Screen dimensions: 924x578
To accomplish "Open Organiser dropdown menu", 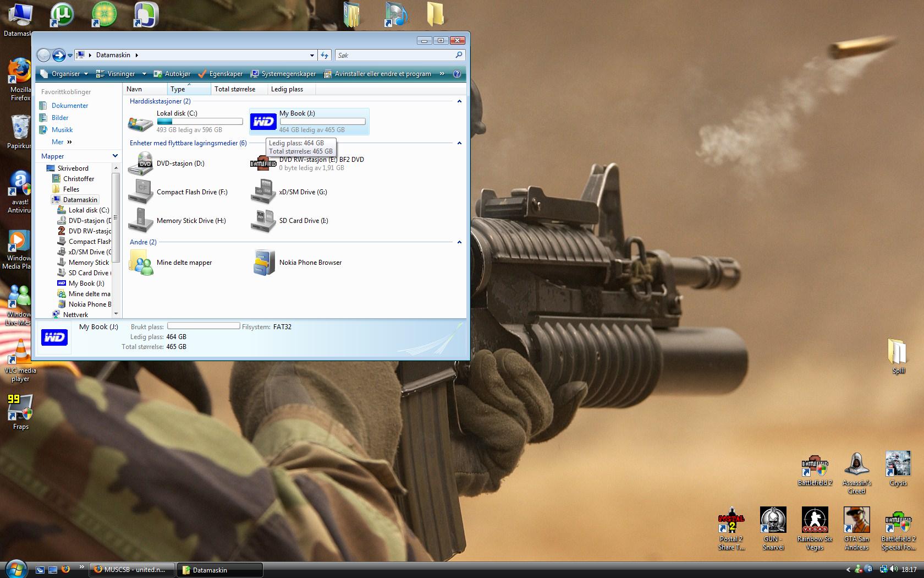I will (64, 74).
